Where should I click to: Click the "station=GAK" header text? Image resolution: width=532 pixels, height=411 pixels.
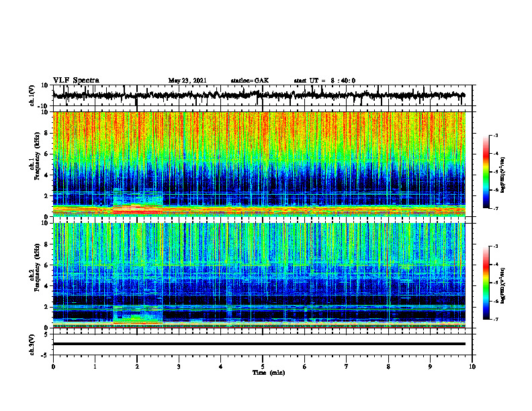click(x=250, y=81)
